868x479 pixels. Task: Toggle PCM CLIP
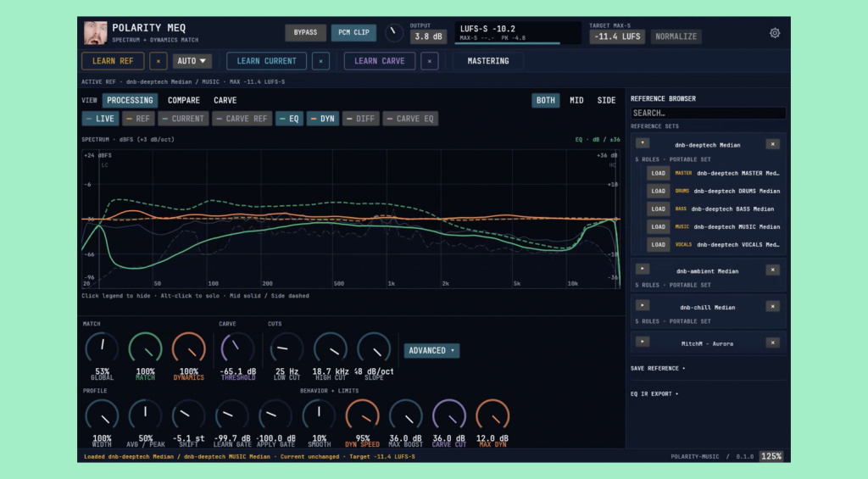click(x=353, y=33)
